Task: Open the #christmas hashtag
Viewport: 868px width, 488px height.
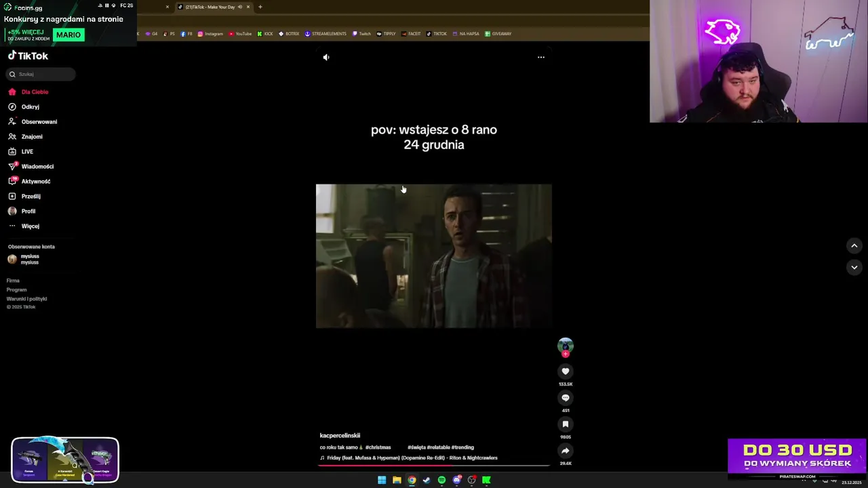Action: pos(378,447)
